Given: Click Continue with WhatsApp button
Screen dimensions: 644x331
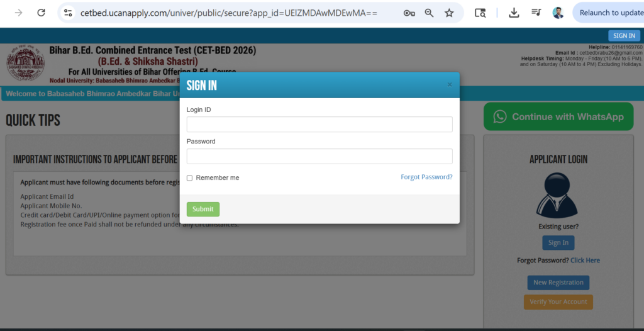Looking at the screenshot, I should [558, 117].
